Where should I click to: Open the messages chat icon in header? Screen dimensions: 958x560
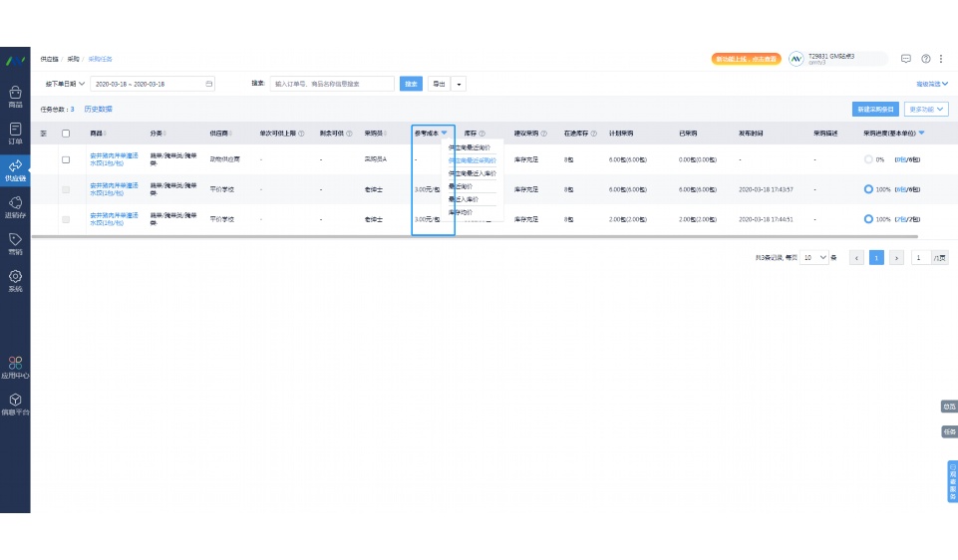[x=906, y=59]
